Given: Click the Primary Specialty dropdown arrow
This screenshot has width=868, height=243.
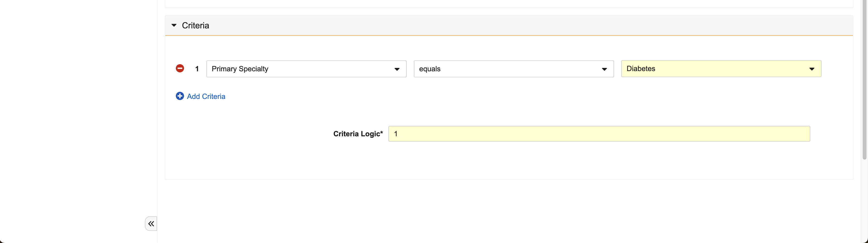Looking at the screenshot, I should (397, 69).
